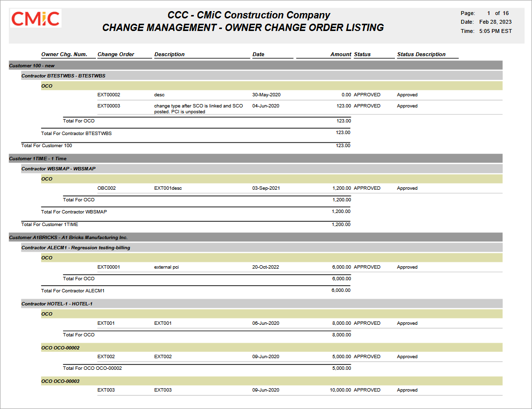Select Contractor HOTEL-1 - HOTEL-1 row
Screen dimensions: 532x409
tap(262, 303)
